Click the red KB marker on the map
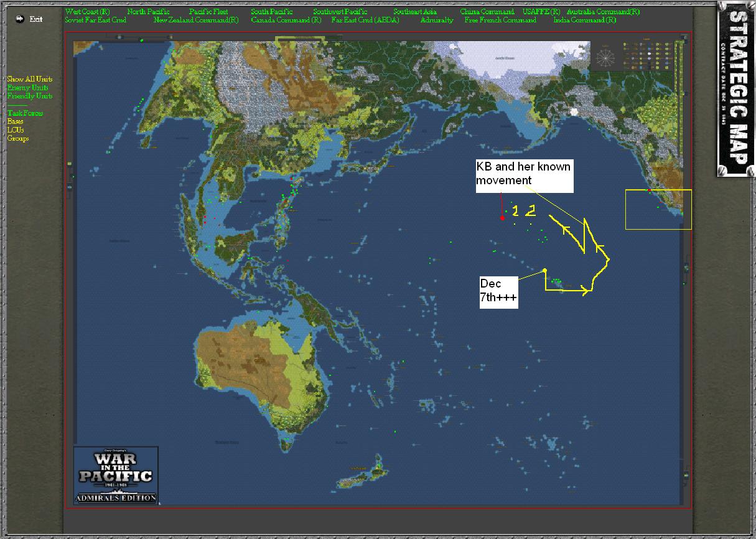This screenshot has height=539, width=756. [x=502, y=218]
